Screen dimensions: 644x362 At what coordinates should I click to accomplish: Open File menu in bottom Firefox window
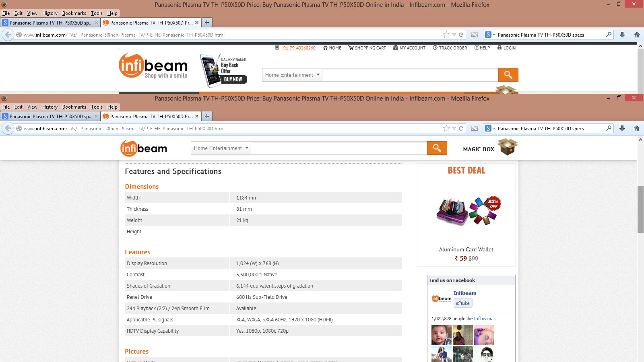point(6,107)
